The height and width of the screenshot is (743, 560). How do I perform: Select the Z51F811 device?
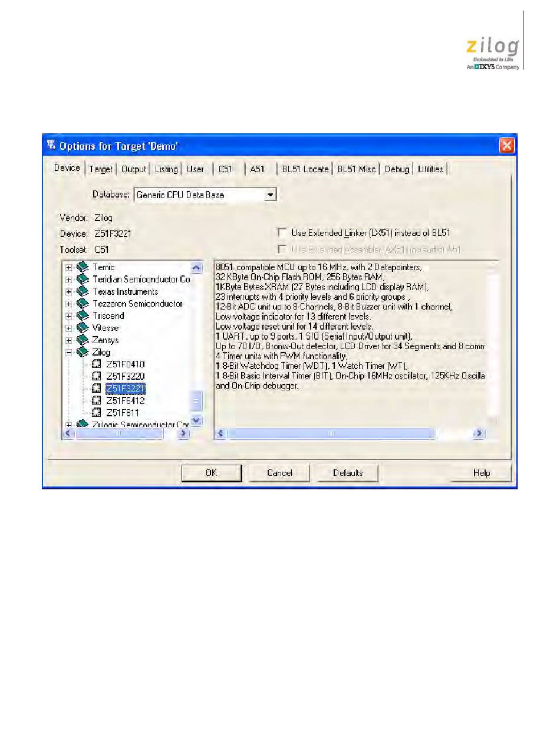(x=123, y=413)
